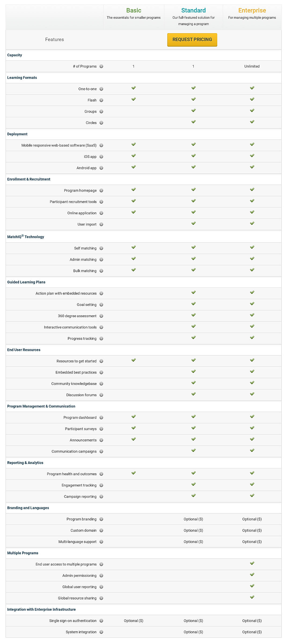The width and height of the screenshot is (287, 644).
Task: Click Optional ($) under Standard for Custom domain
Action: pos(193,530)
